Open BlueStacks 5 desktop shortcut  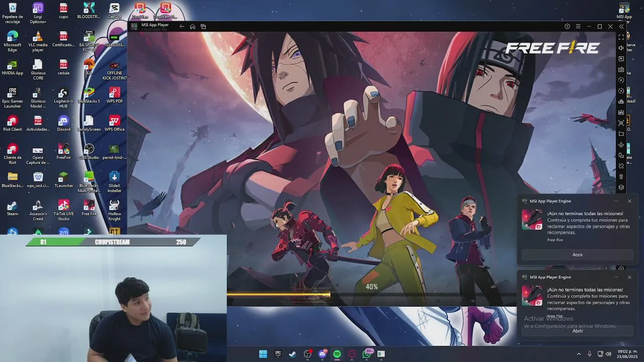pos(89,96)
